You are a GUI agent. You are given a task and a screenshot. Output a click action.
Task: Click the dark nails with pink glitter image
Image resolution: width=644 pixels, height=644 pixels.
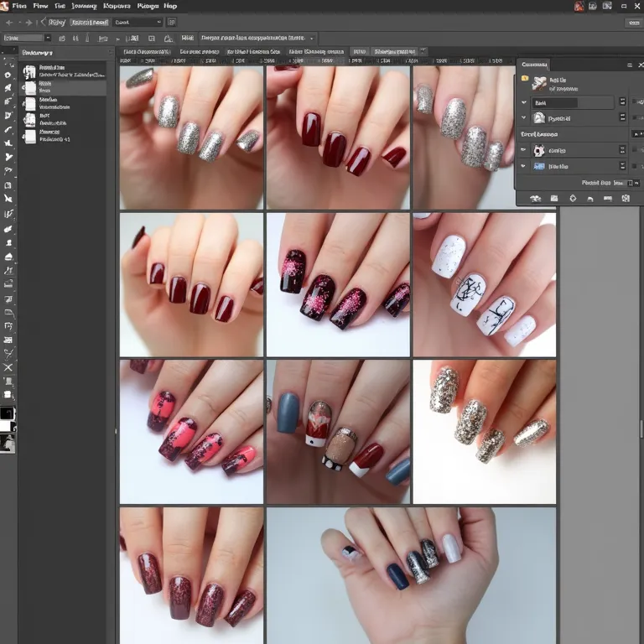click(x=338, y=284)
